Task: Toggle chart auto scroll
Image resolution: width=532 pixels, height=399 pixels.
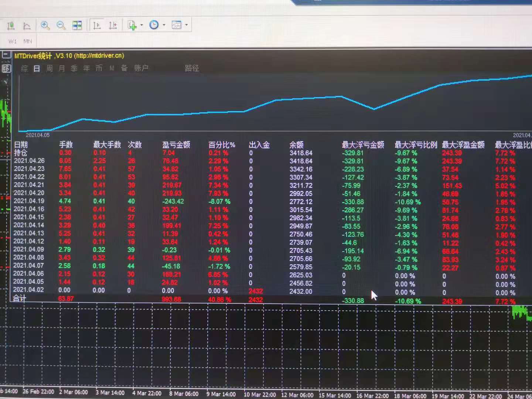Action: tap(97, 25)
